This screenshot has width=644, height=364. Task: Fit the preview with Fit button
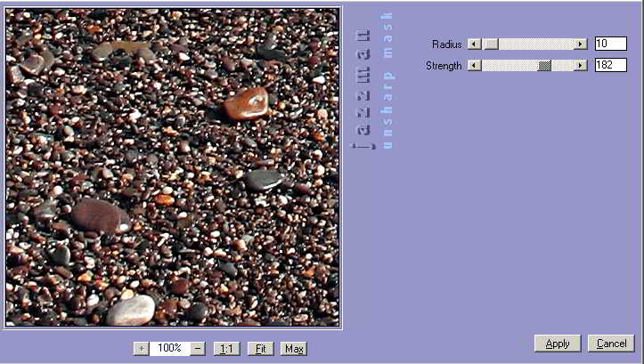(260, 348)
